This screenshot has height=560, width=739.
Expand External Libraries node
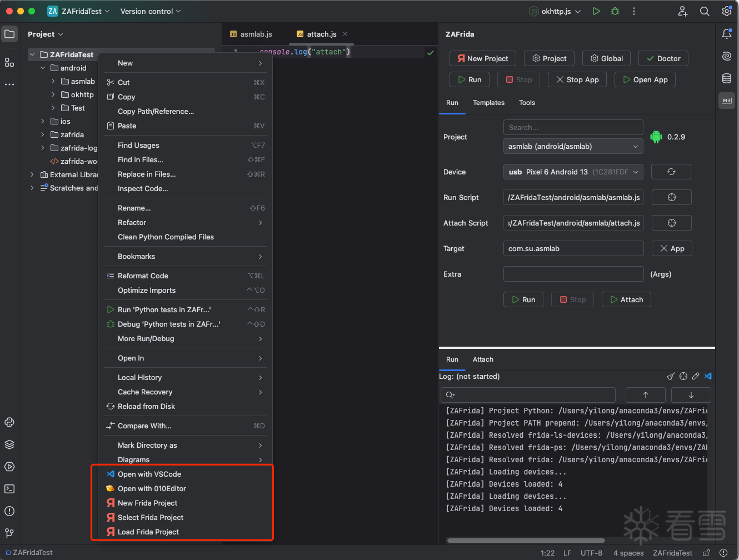[32, 174]
